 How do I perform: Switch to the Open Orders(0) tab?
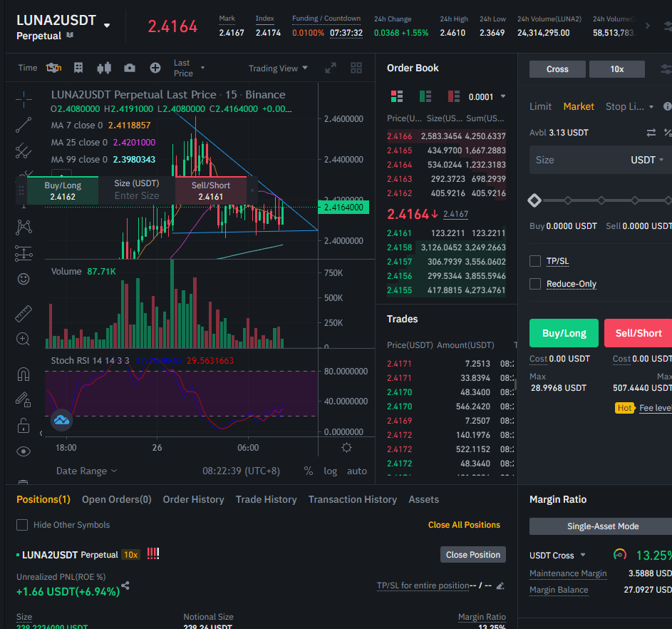117,499
